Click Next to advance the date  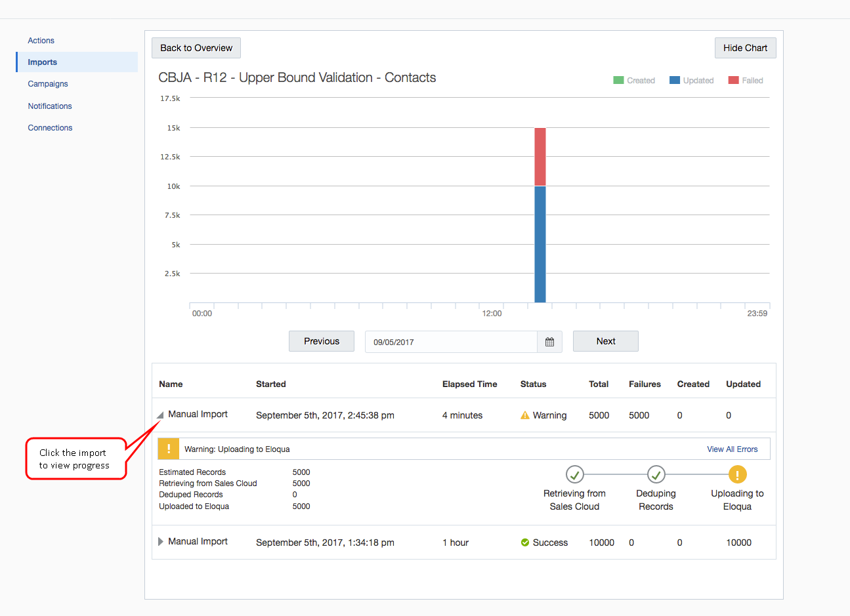pos(605,340)
